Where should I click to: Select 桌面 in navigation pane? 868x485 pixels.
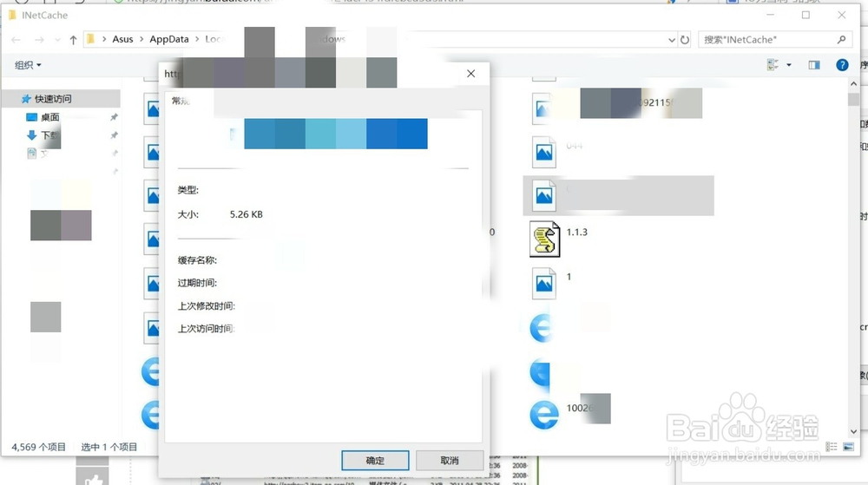49,117
